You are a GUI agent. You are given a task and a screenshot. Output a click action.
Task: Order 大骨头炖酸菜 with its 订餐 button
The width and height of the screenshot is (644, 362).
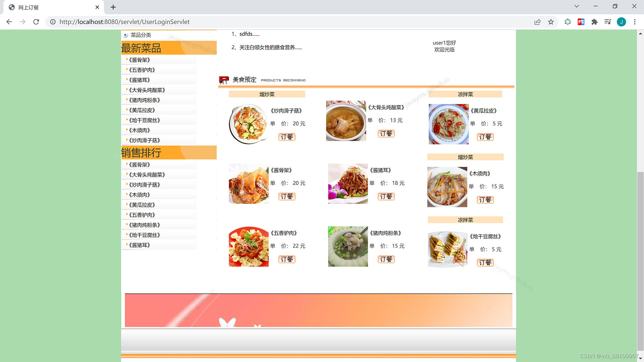(x=386, y=133)
